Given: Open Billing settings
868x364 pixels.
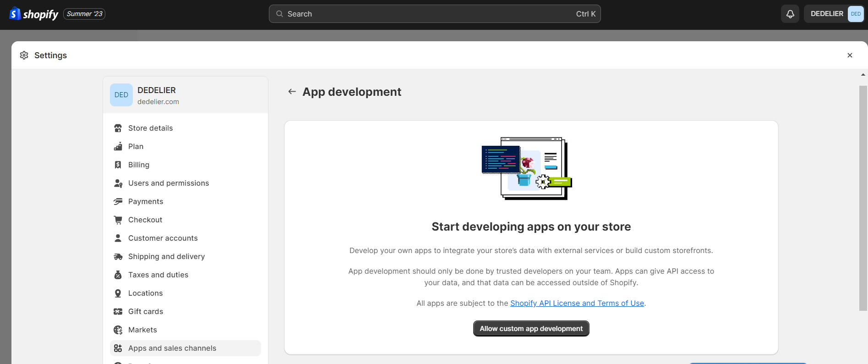Looking at the screenshot, I should pyautogui.click(x=186, y=165).
